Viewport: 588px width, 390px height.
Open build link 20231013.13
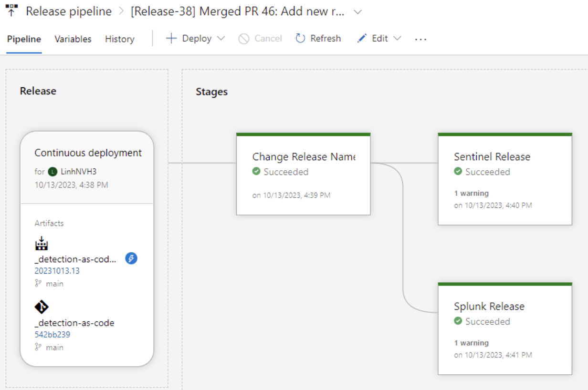click(x=57, y=271)
